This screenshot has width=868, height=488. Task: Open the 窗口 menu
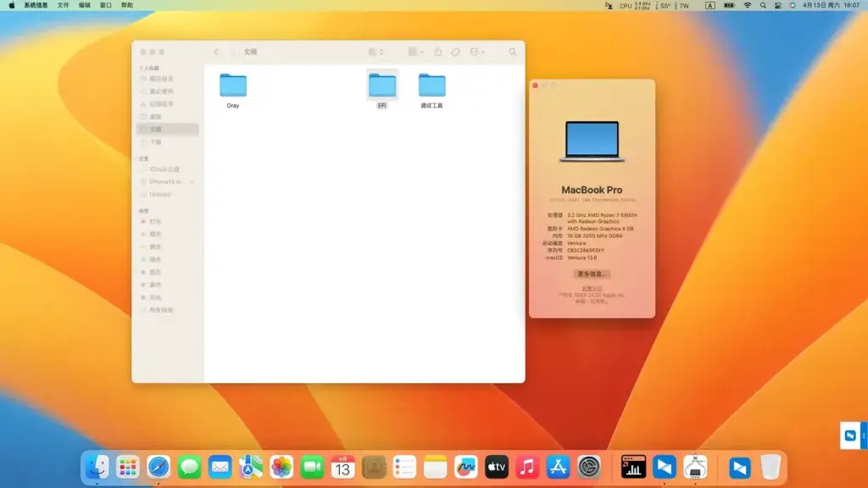click(x=106, y=6)
